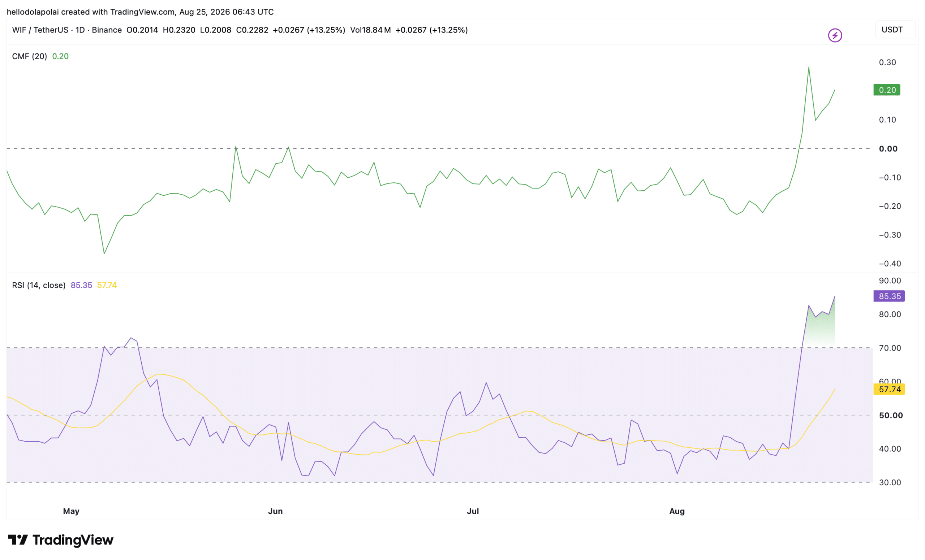This screenshot has width=925, height=560.
Task: Click the −0.40 label on CMF axis
Action: click(x=890, y=263)
